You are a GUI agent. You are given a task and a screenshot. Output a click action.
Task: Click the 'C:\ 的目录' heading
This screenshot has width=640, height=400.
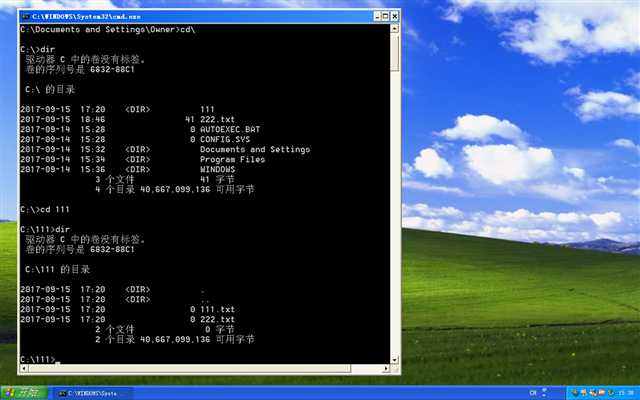[x=50, y=89]
